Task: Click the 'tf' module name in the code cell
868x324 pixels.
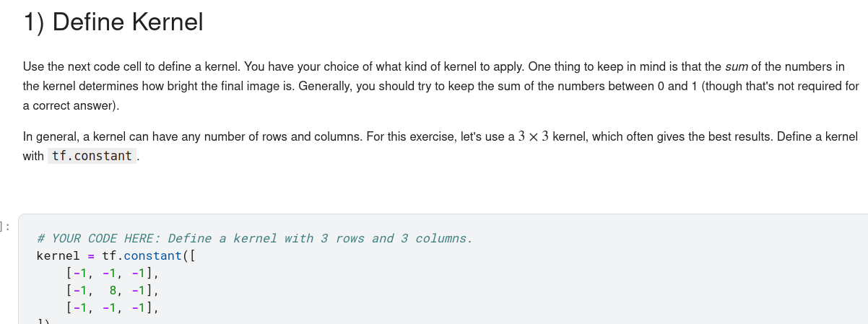Action: tap(109, 256)
